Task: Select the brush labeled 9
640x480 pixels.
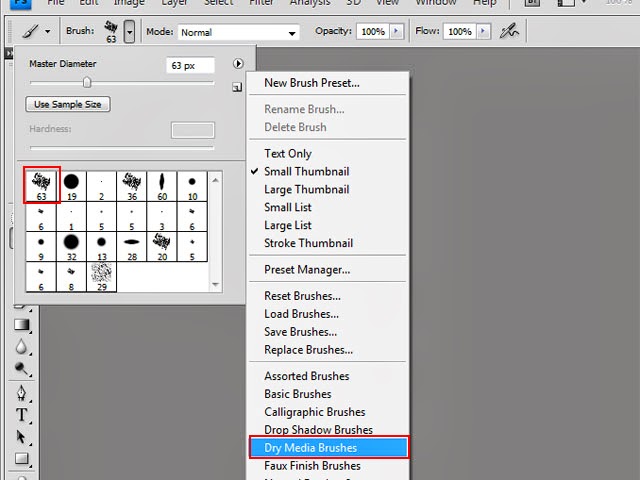Action: 41,247
